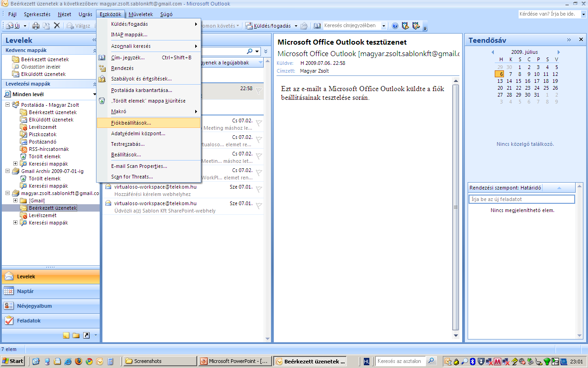Click the Válasz reply toolbar button

[x=79, y=26]
